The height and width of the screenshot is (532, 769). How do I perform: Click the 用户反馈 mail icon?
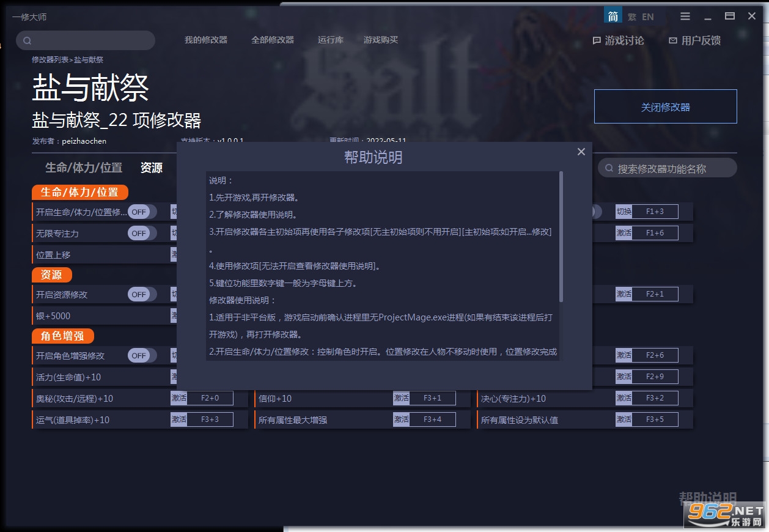[673, 40]
